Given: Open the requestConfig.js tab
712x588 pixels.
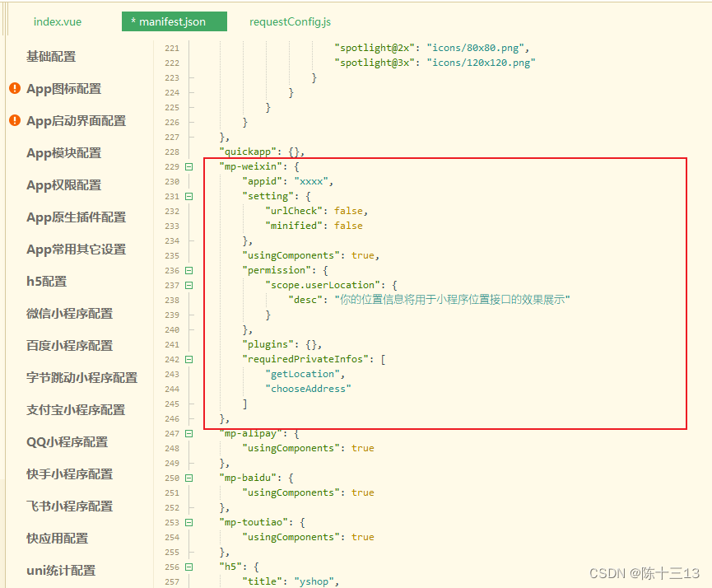Looking at the screenshot, I should click(x=291, y=21).
